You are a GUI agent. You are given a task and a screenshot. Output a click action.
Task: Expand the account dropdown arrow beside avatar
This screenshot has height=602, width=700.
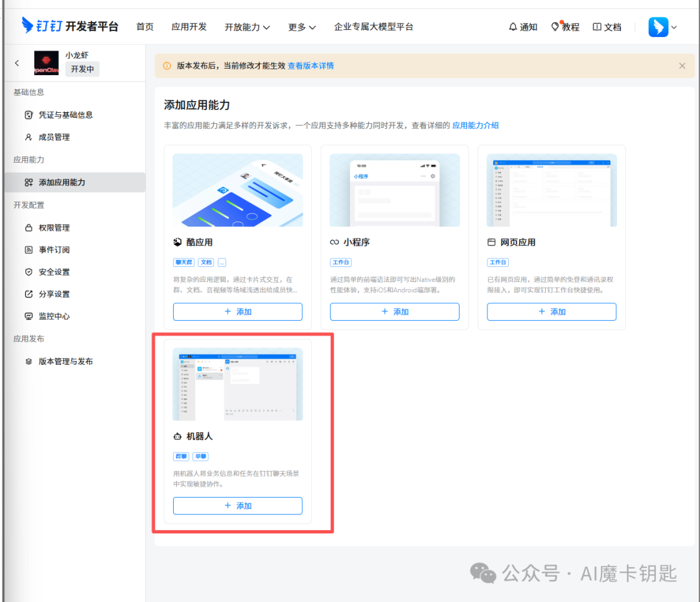pos(674,27)
